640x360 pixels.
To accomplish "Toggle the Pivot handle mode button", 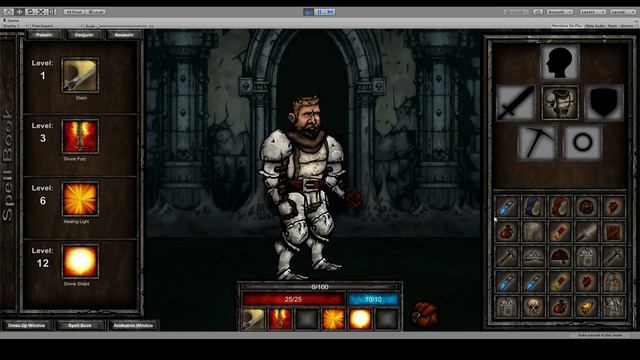I will (74, 12).
